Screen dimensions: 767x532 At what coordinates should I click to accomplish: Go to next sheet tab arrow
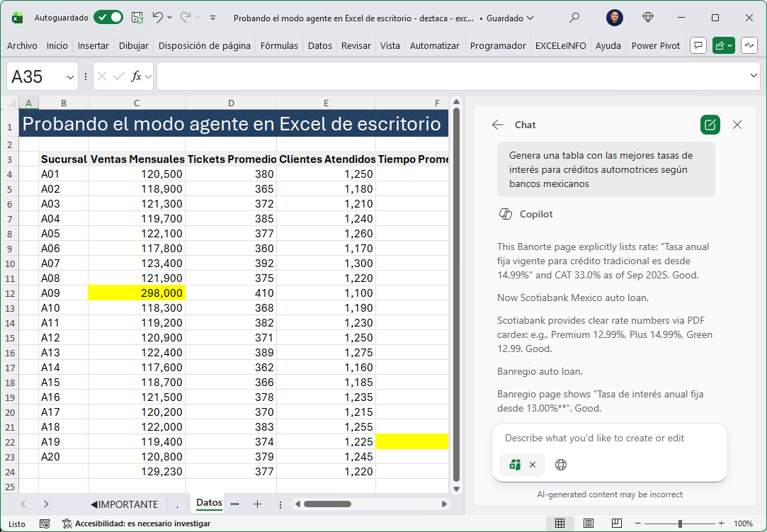46,504
